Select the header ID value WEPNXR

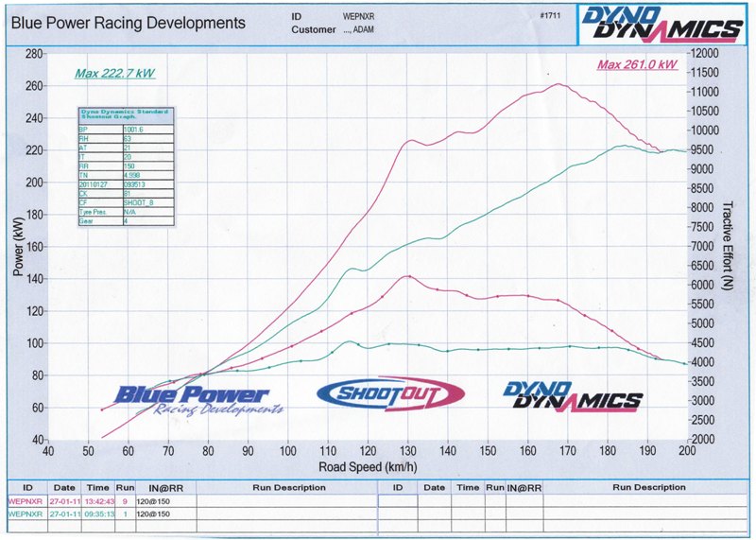point(358,16)
